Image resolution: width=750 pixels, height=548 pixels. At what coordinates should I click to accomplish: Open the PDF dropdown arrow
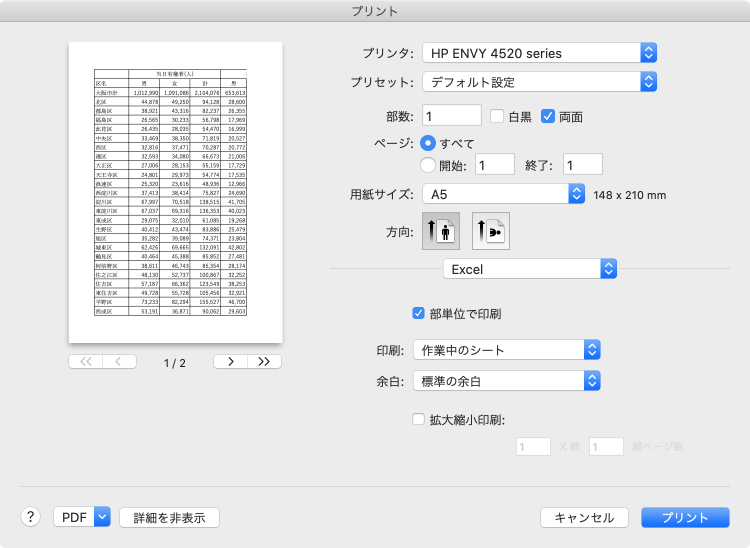coord(102,517)
